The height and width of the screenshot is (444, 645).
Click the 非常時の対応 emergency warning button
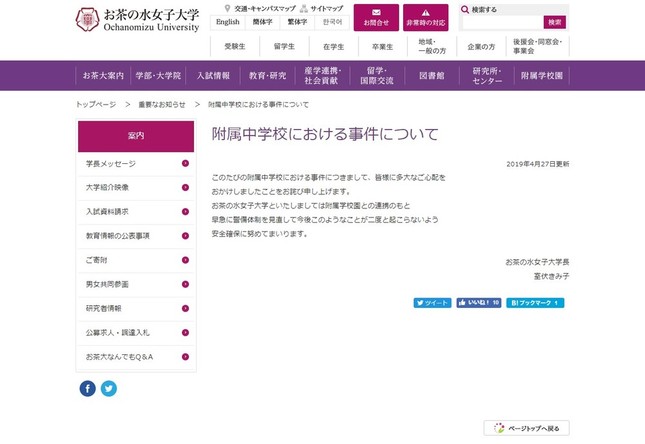click(x=426, y=17)
